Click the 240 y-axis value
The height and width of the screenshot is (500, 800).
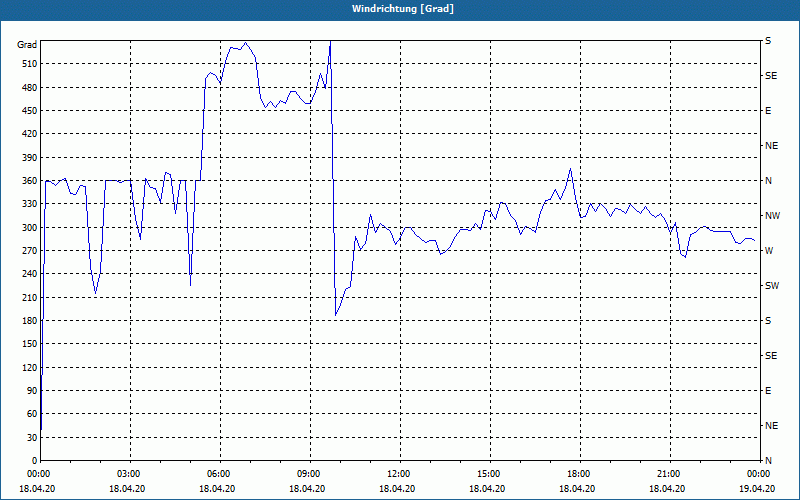point(30,274)
